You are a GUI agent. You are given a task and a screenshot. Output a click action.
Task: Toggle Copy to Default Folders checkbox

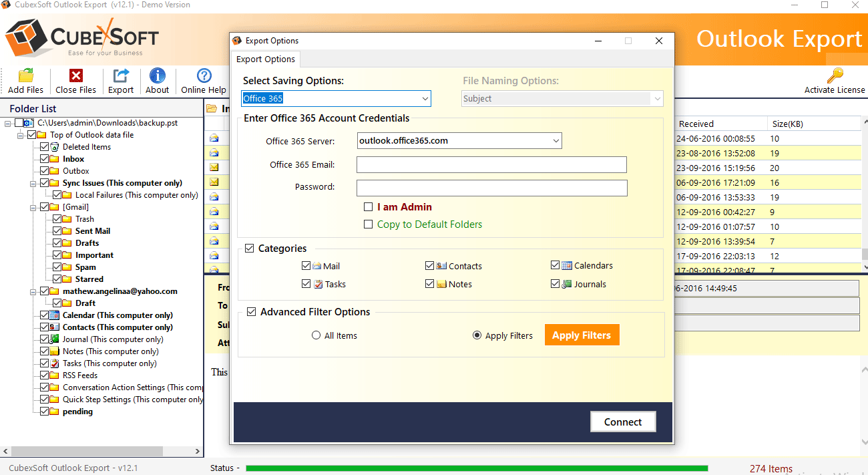[368, 224]
